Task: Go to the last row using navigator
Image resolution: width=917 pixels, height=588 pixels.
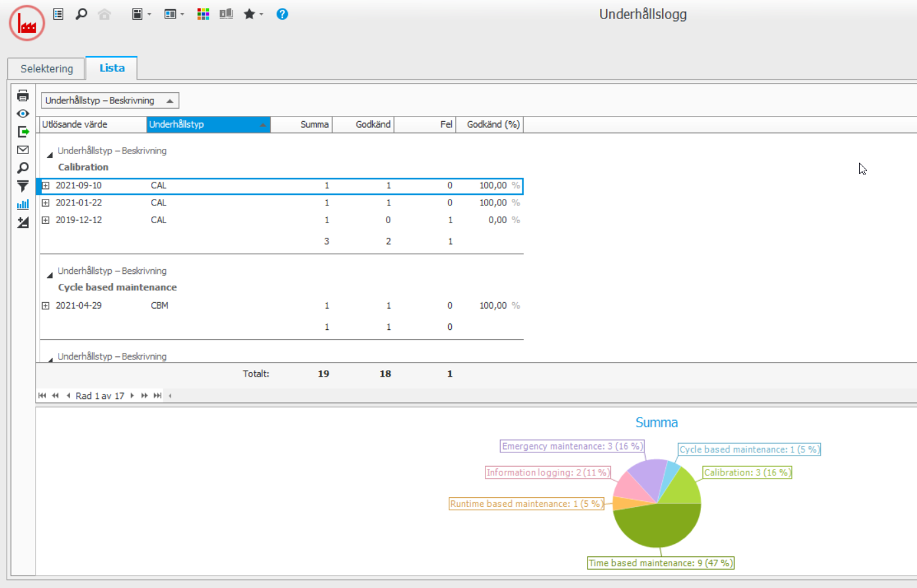Action: pyautogui.click(x=157, y=396)
